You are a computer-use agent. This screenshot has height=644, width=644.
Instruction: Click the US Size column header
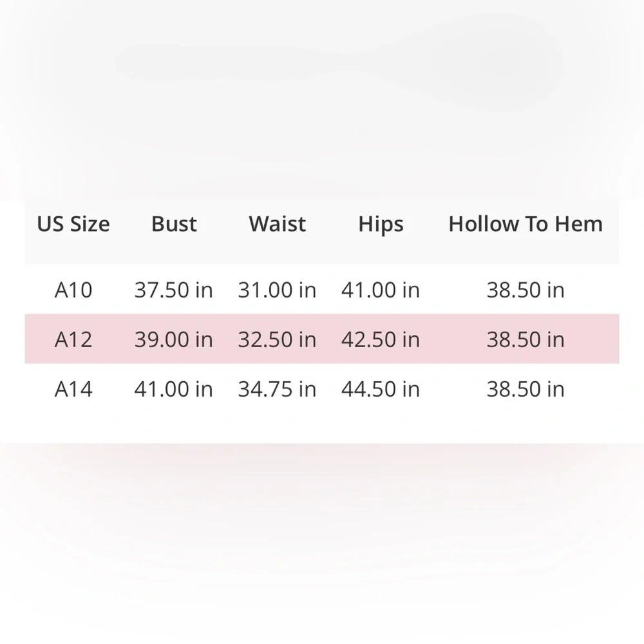click(x=73, y=224)
